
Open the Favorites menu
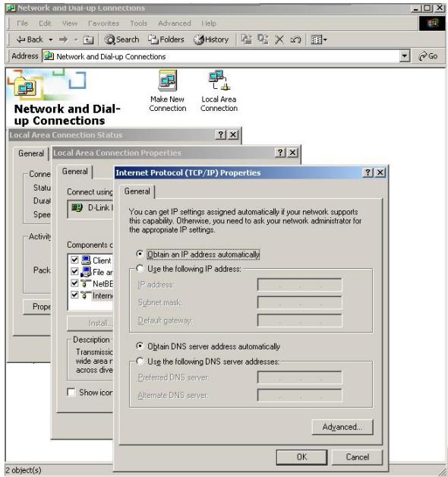click(103, 24)
